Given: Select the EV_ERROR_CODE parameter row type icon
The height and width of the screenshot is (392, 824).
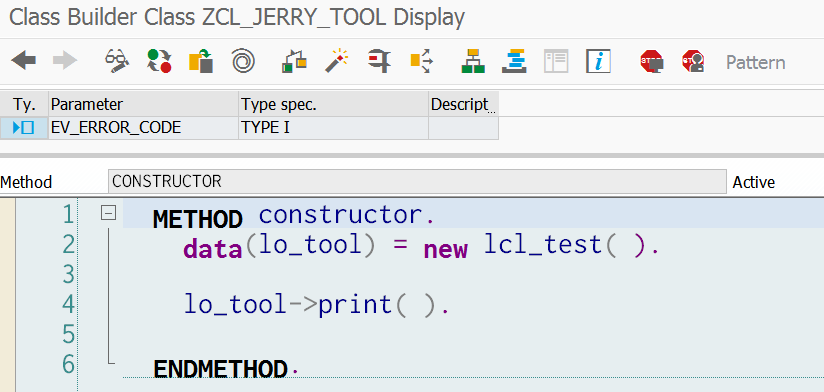Looking at the screenshot, I should tap(24, 128).
